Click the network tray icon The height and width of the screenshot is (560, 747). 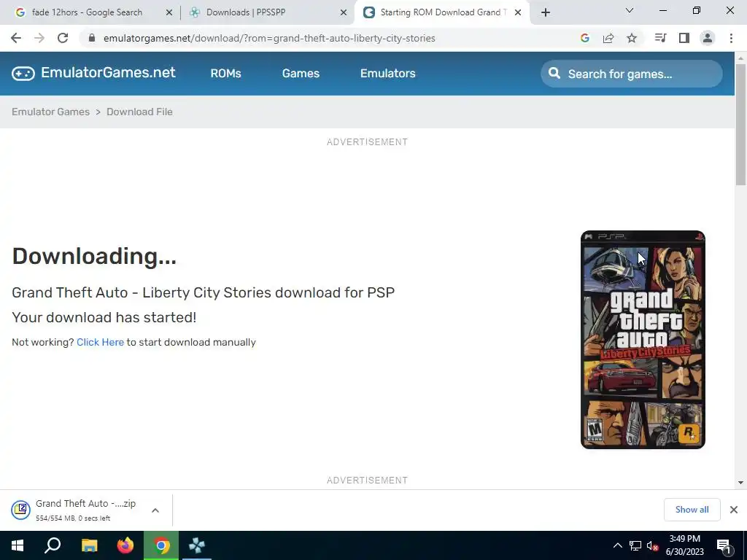[635, 545]
